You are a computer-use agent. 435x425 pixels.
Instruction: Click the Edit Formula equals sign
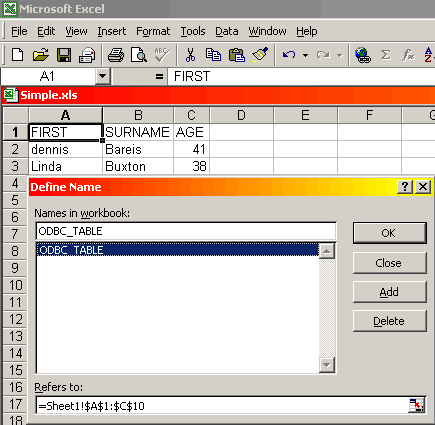point(159,77)
